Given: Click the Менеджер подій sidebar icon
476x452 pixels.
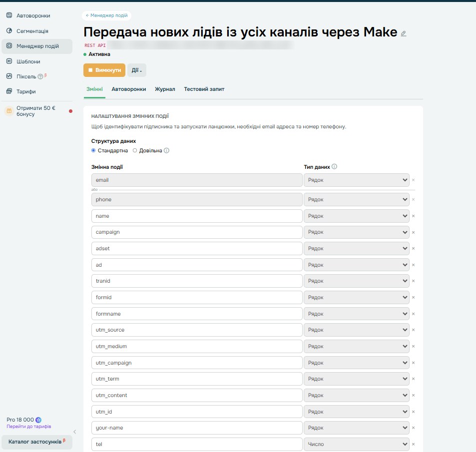Looking at the screenshot, I should point(9,46).
